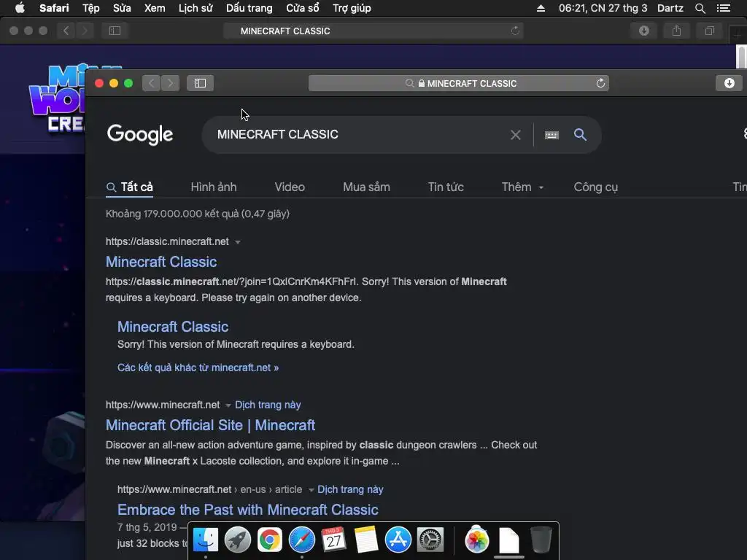Open Launchpad rocket icon in the Dock
This screenshot has width=747, height=560.
(237, 540)
